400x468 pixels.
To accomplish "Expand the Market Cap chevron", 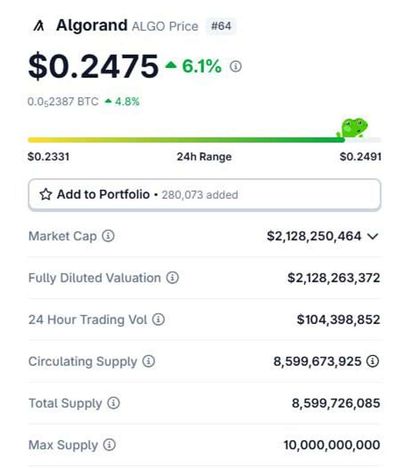I will tap(373, 236).
